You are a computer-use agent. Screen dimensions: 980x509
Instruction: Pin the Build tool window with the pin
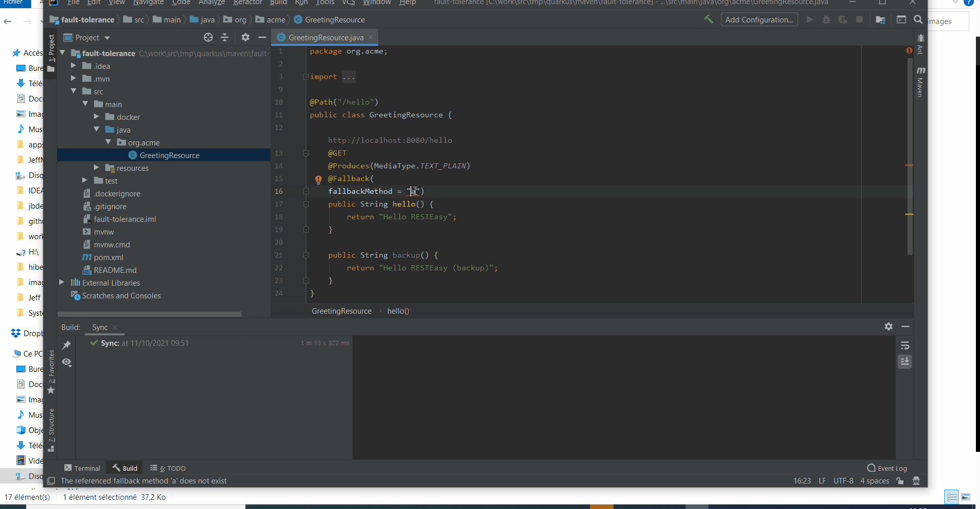pos(66,345)
